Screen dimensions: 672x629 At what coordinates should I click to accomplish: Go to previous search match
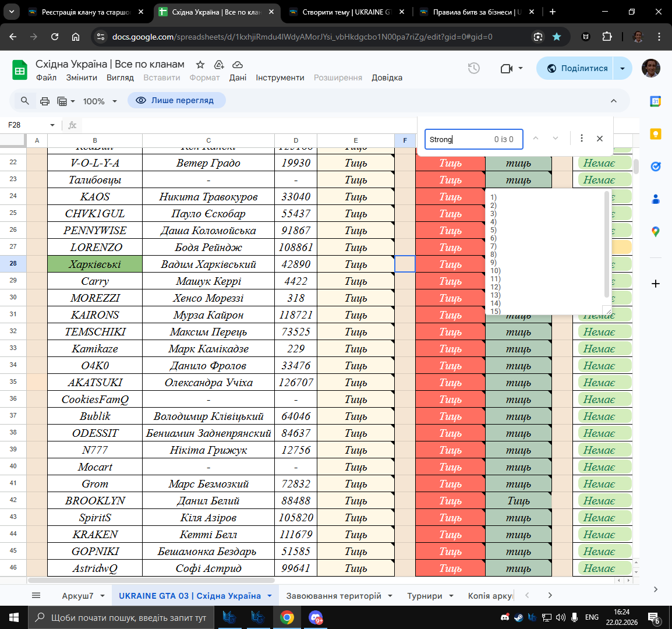[536, 138]
